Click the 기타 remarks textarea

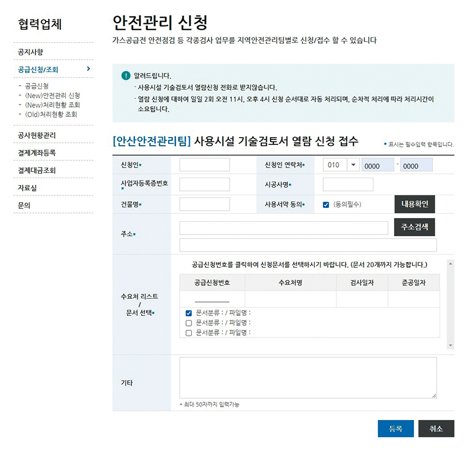(308, 378)
